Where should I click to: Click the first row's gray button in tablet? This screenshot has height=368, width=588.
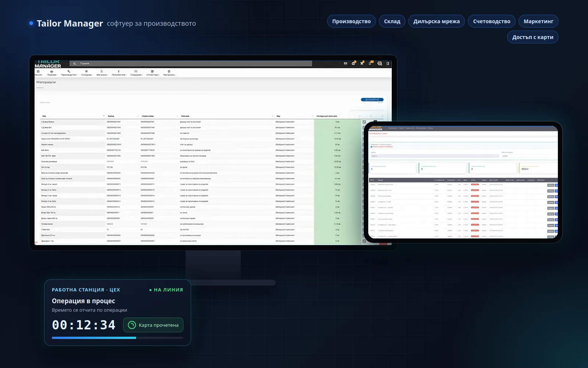[551, 185]
